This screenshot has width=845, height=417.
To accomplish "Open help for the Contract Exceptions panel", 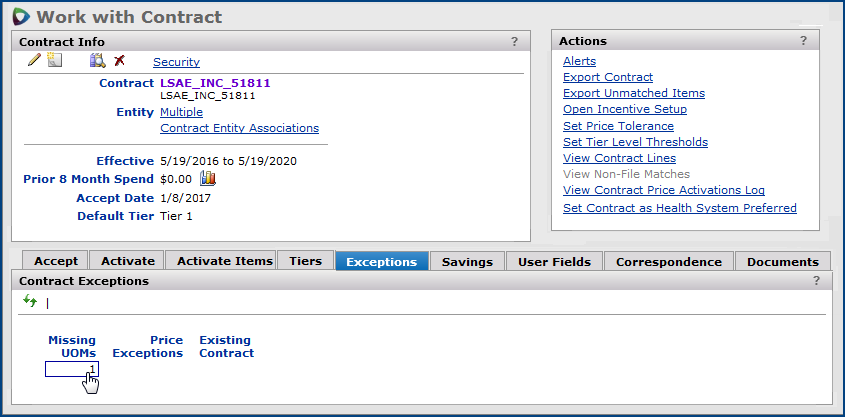I will [817, 281].
